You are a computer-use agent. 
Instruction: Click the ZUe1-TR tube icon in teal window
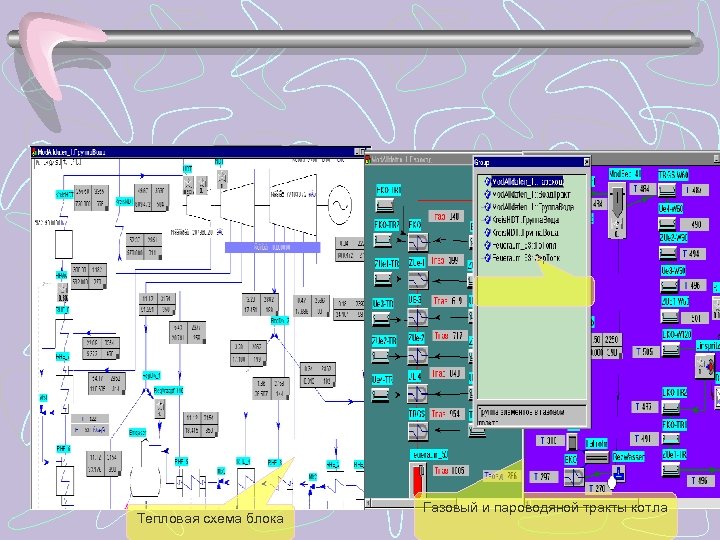[382, 279]
